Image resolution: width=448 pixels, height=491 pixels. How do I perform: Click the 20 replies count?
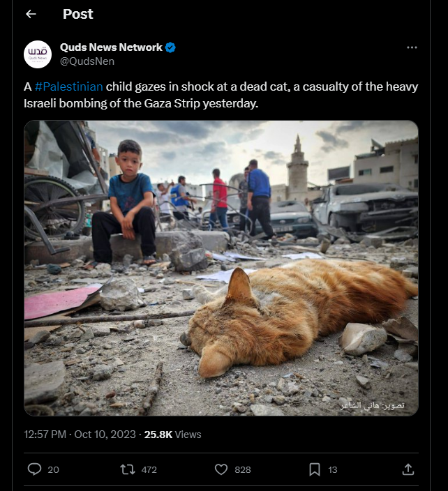tap(53, 469)
